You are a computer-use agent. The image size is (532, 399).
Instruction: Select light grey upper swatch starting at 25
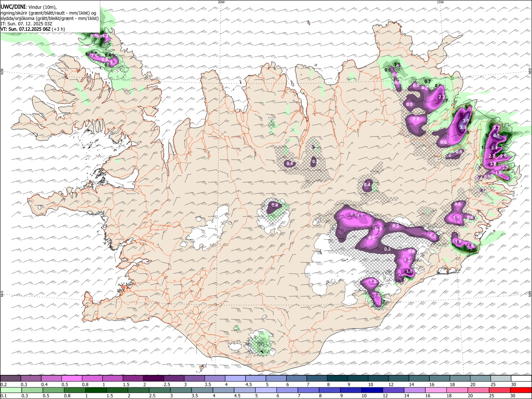point(500,378)
